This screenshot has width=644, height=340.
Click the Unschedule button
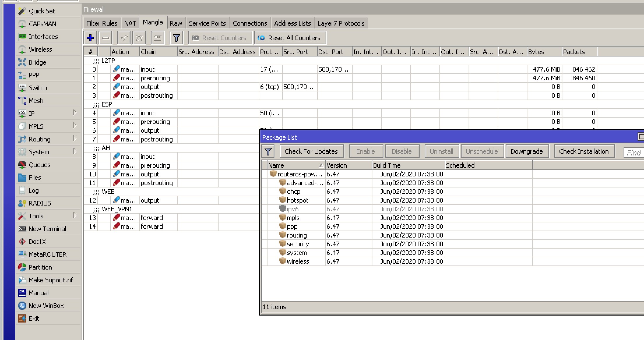(482, 151)
